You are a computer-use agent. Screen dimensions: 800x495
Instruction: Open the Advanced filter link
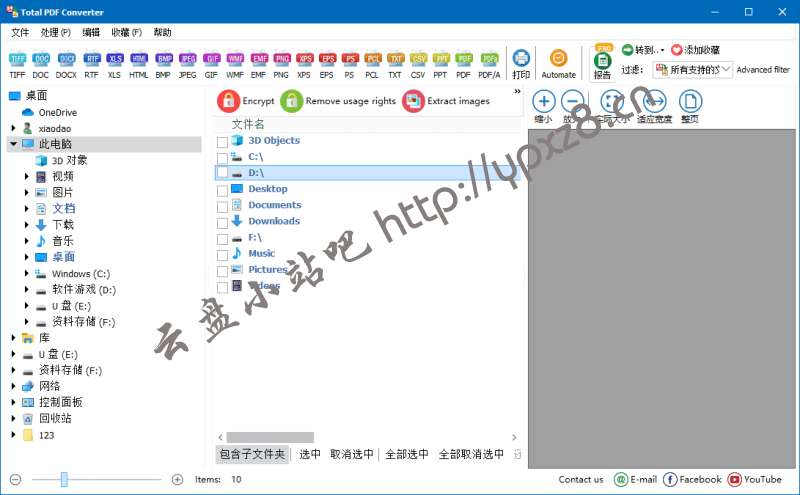click(x=763, y=69)
